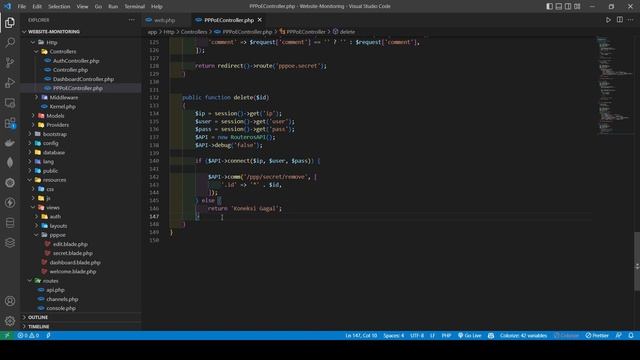
Task: Open DashboardController.php file
Action: [x=83, y=79]
